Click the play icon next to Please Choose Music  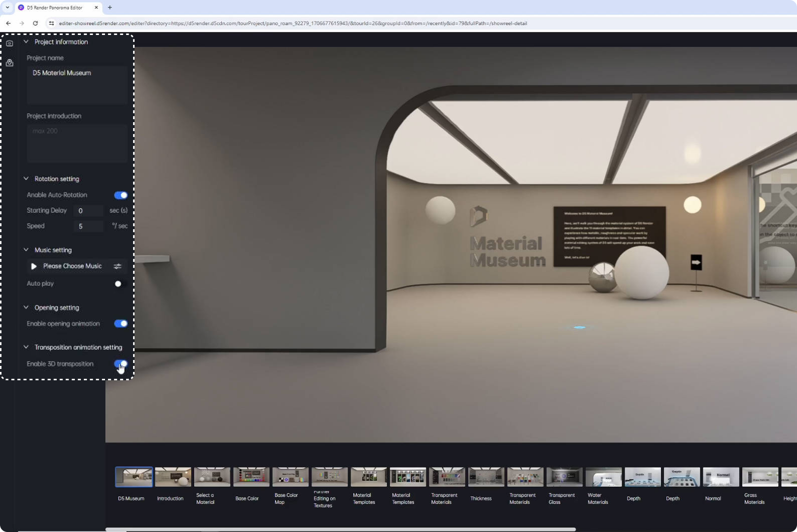click(34, 266)
